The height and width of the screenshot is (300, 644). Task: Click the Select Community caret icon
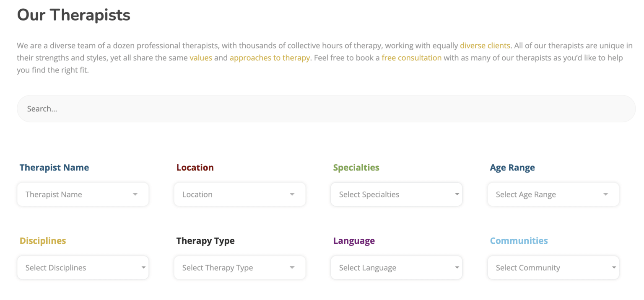pos(614,268)
